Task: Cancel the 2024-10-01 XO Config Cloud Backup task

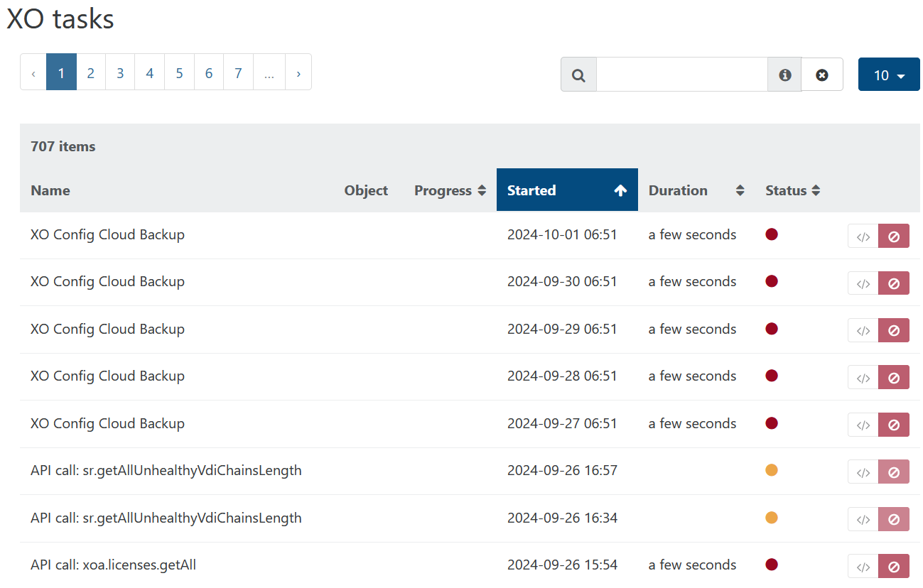Action: pyautogui.click(x=894, y=236)
